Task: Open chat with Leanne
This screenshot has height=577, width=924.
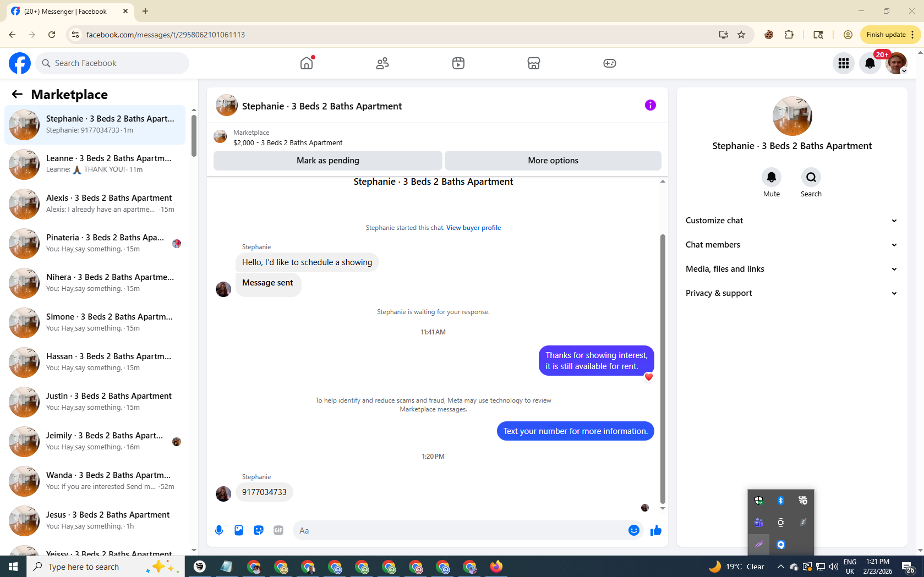Action: [x=95, y=164]
